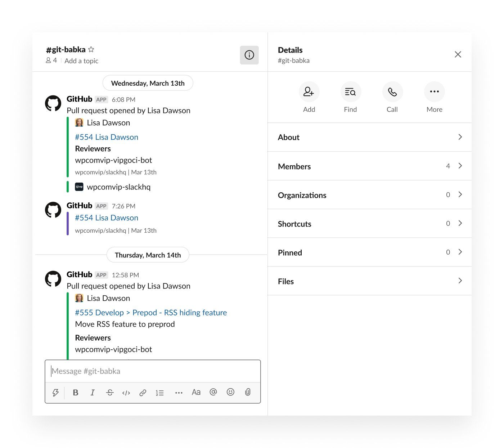Open the More options ellipsis in Details
Image resolution: width=504 pixels, height=448 pixels.
[435, 92]
